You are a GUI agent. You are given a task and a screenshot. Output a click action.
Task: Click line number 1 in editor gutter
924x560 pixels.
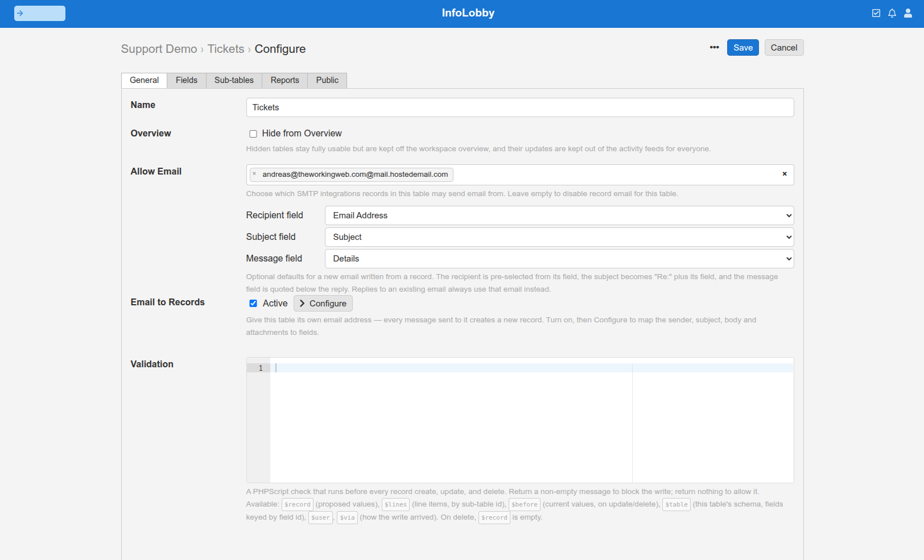(261, 368)
